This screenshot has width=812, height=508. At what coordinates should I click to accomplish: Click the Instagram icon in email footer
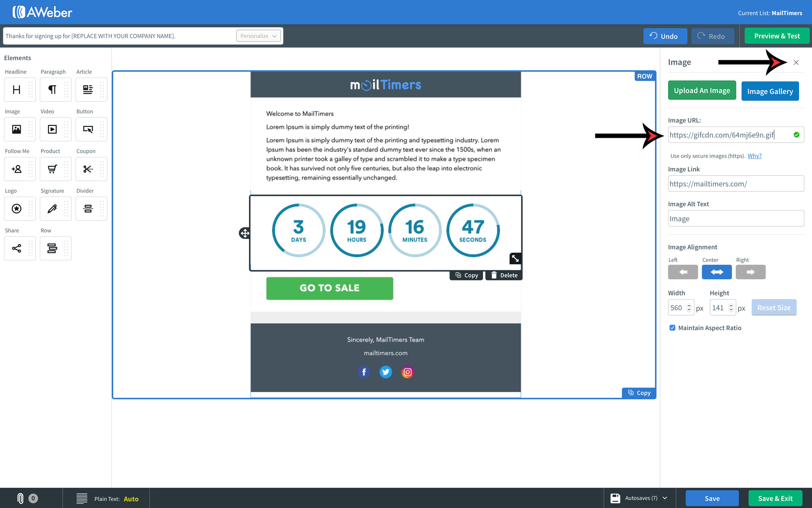tap(407, 372)
